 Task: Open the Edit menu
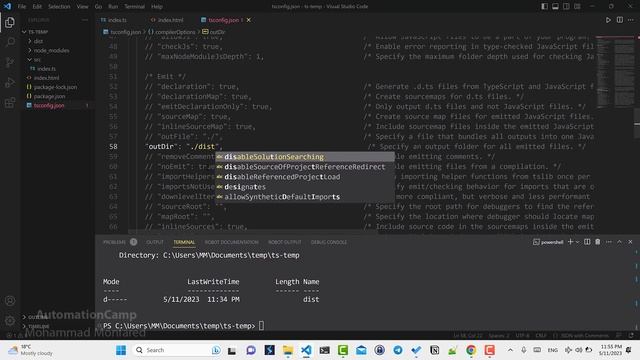(x=37, y=7)
